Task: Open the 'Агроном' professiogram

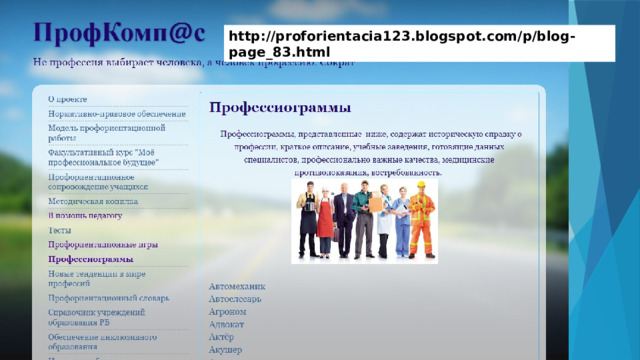Action: [x=227, y=312]
